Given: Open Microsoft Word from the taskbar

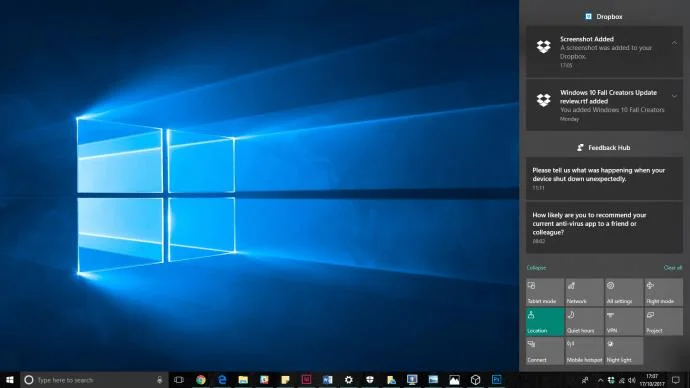Looking at the screenshot, I should (327, 380).
